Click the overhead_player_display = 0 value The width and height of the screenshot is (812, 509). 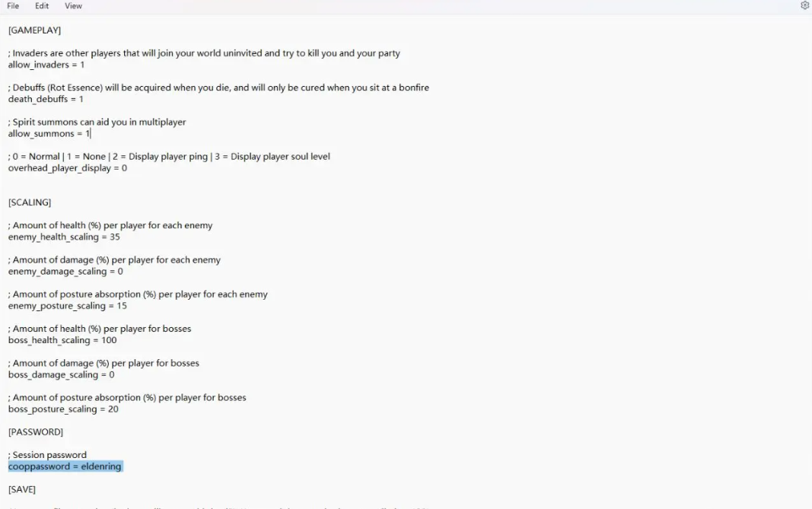coord(124,168)
